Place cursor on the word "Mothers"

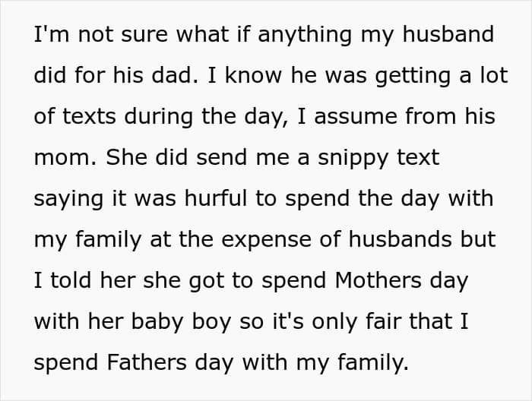[x=378, y=280]
